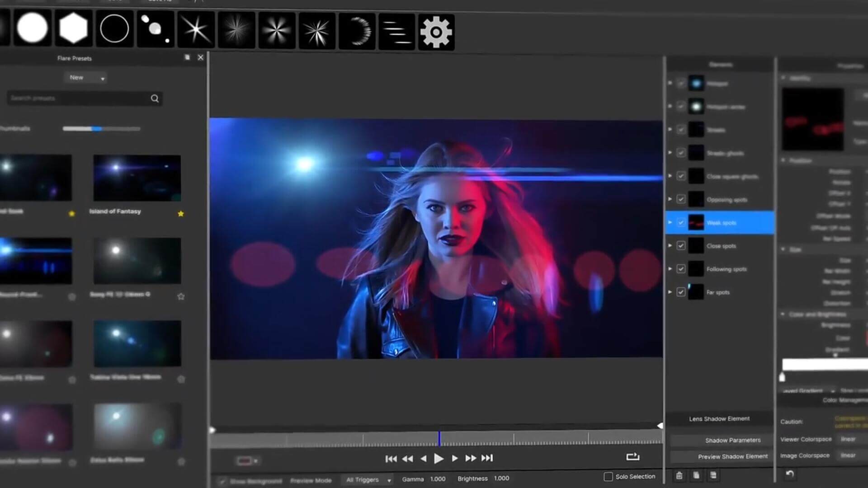Add the crescent arc element
868x488 pixels.
357,32
